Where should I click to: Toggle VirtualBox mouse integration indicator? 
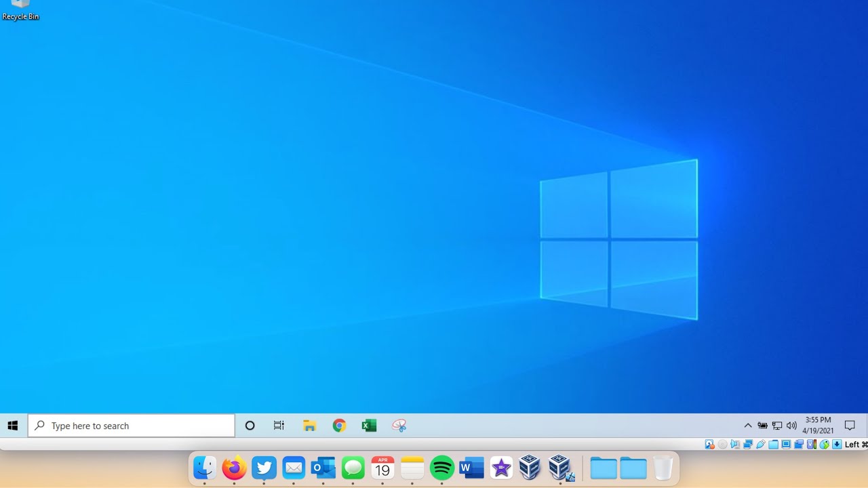pos(825,445)
